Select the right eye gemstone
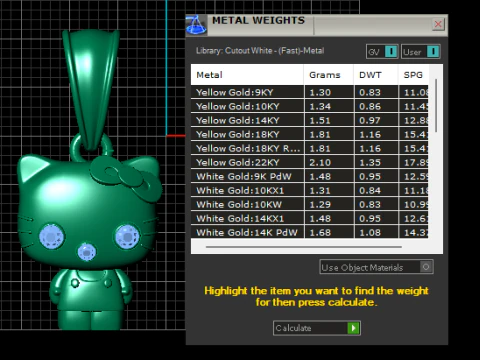 [x=127, y=236]
